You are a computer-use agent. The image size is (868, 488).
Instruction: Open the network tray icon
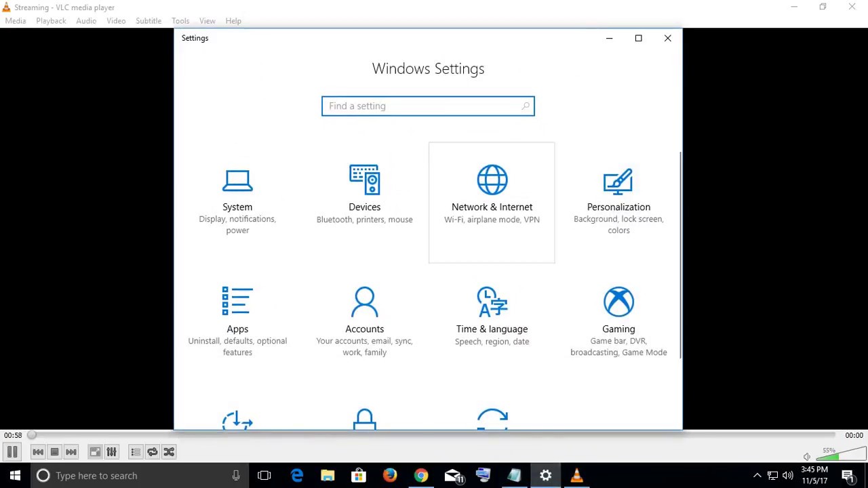(x=772, y=476)
